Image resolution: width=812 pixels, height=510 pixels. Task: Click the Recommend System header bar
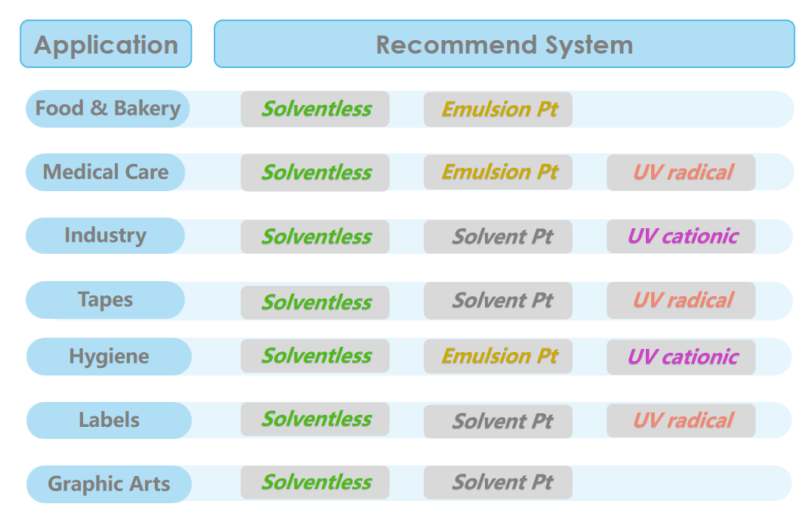point(504,44)
